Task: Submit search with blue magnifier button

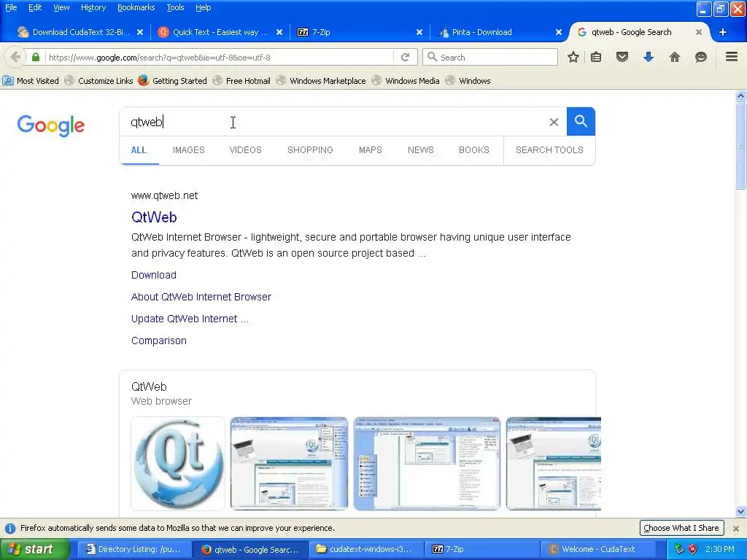Action: (x=581, y=122)
